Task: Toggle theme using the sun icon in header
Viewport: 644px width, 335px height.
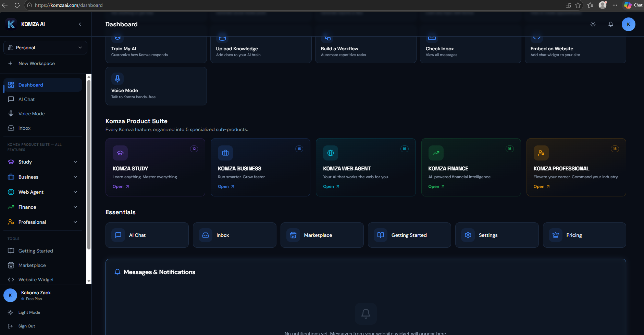Action: (x=593, y=24)
